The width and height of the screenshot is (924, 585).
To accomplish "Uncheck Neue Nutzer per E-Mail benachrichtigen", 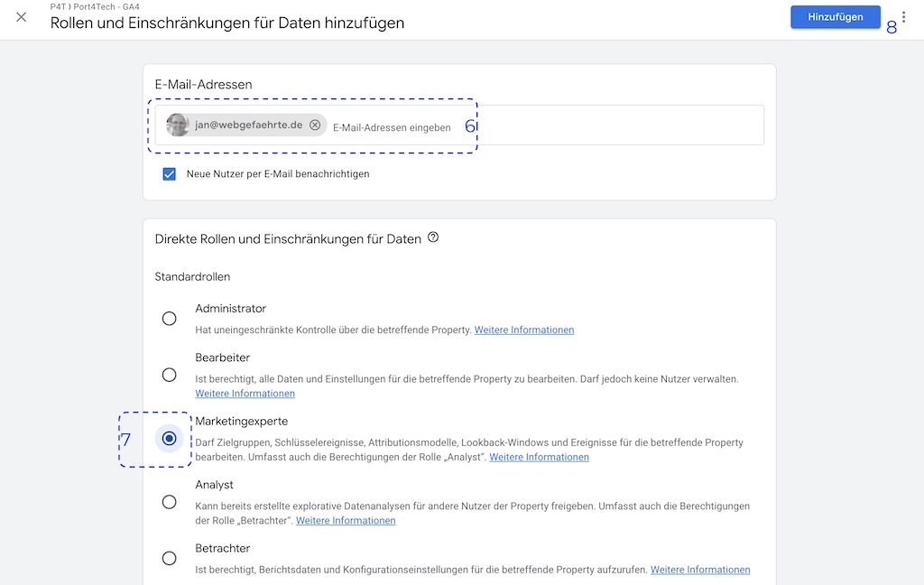I will tap(169, 174).
